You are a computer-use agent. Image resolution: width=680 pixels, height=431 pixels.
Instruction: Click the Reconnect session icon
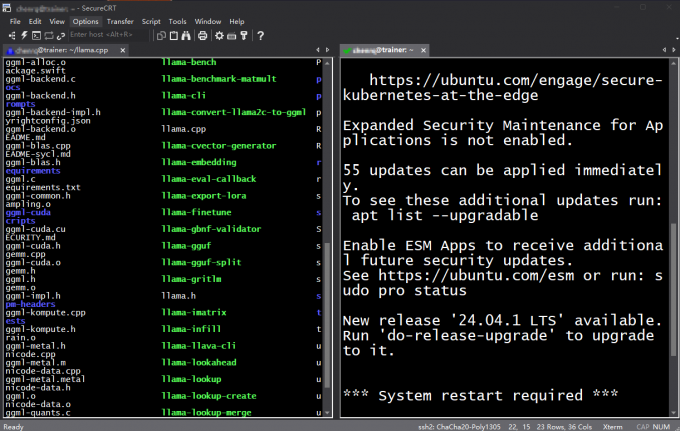tap(49, 36)
